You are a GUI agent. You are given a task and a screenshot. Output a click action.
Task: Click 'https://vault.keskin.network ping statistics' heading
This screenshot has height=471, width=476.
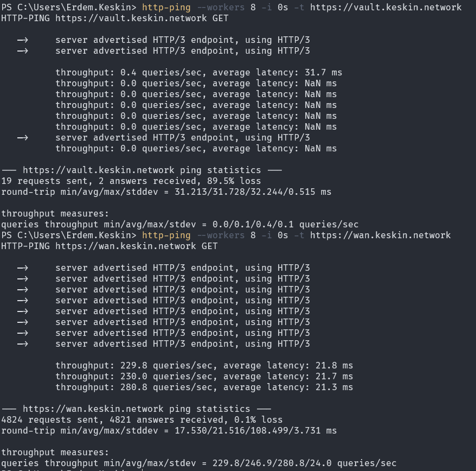141,170
